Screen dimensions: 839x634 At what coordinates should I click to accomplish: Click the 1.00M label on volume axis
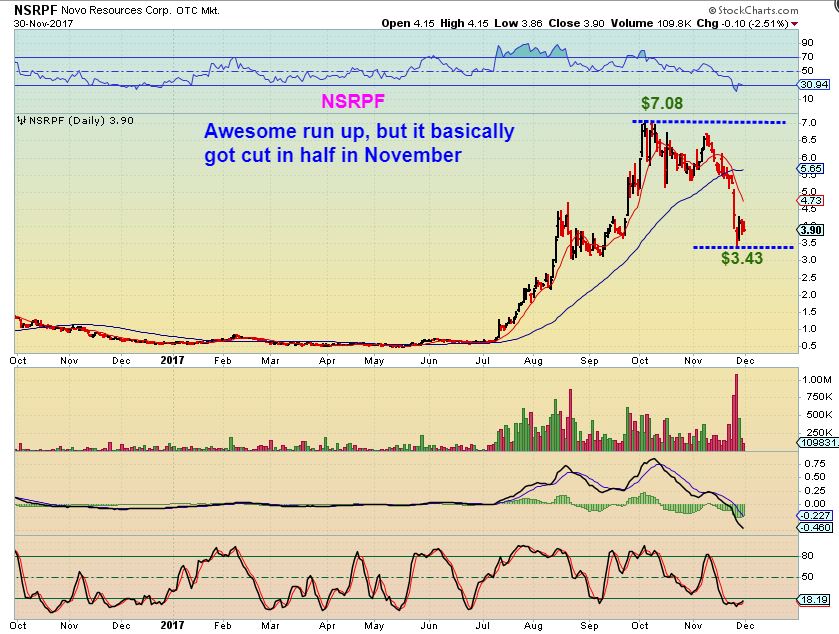click(817, 380)
